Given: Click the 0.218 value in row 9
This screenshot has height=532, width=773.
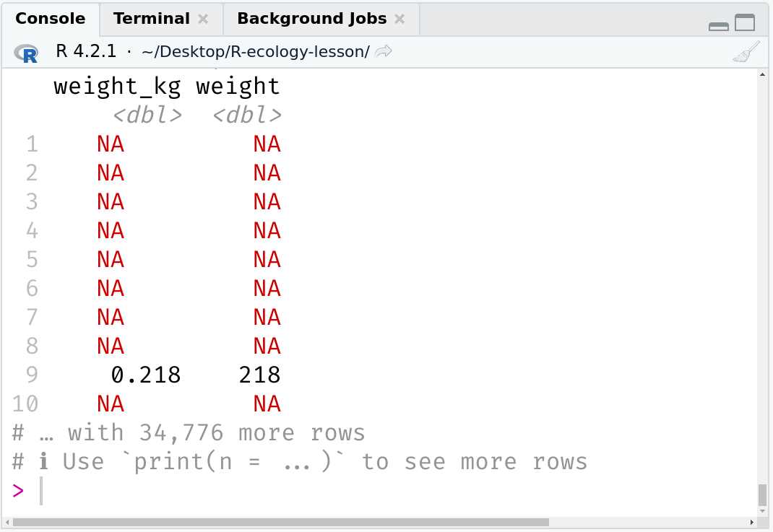Looking at the screenshot, I should click(x=146, y=375).
